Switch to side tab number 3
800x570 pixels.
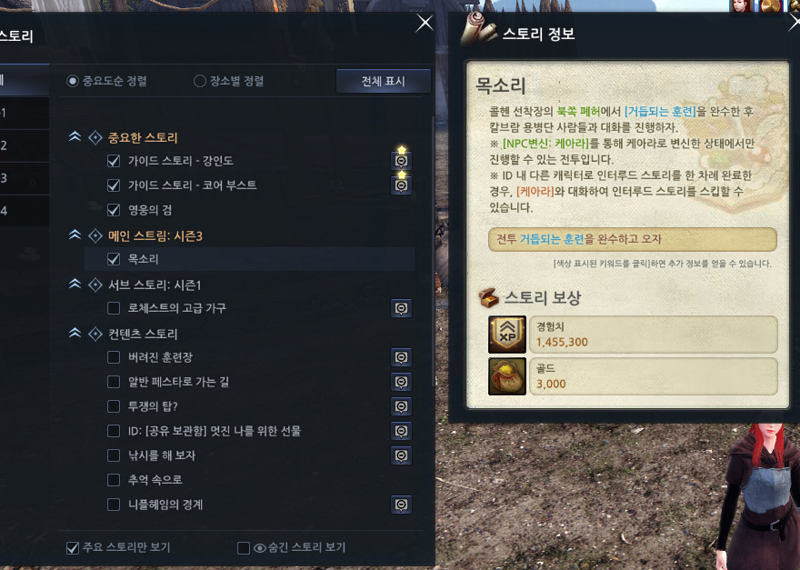coord(24,178)
